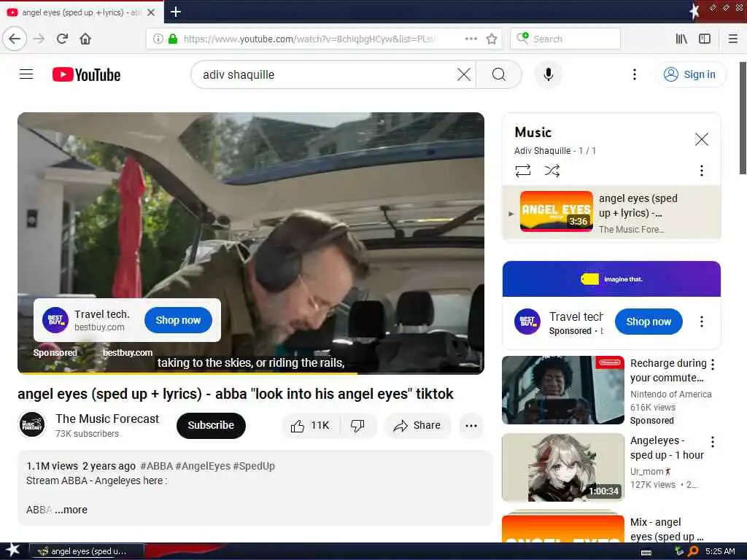Close the angel eyes browser tab
Screen dimensions: 747x560
[x=151, y=12]
